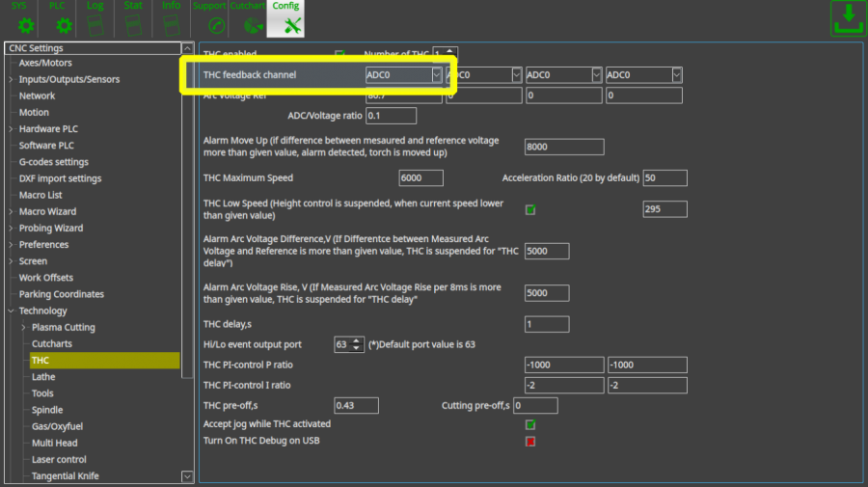This screenshot has height=487, width=868.
Task: Select Cutcharts in the settings tree
Action: [51, 344]
